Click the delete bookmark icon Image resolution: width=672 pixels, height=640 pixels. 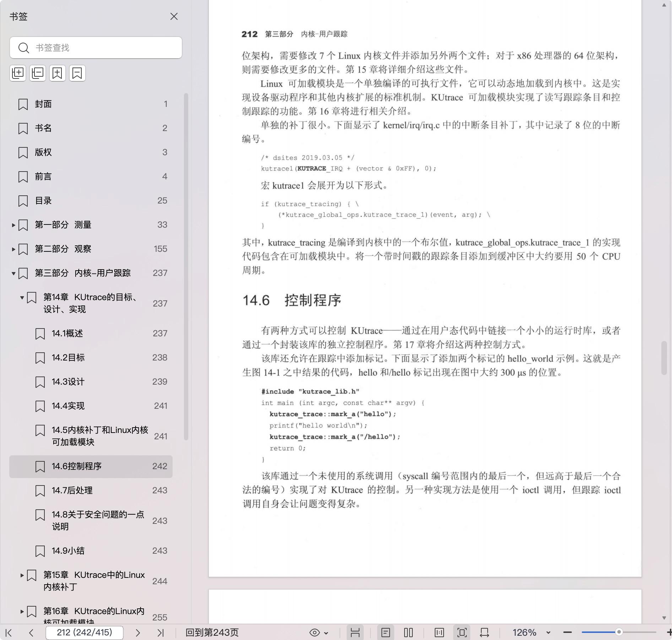coord(77,73)
